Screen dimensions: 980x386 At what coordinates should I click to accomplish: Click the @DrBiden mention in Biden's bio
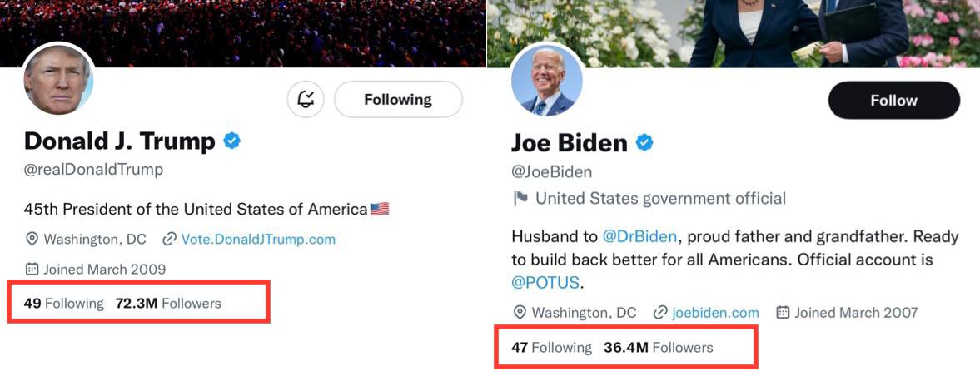639,236
